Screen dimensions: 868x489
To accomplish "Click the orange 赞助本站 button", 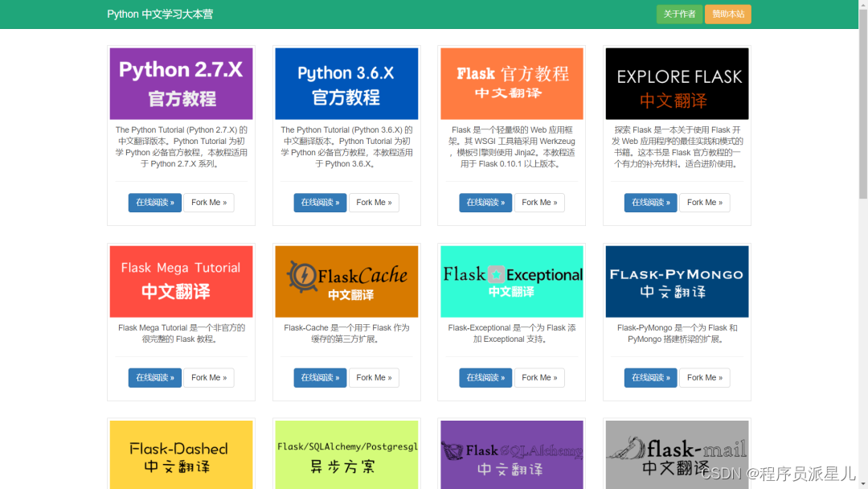I will [728, 14].
